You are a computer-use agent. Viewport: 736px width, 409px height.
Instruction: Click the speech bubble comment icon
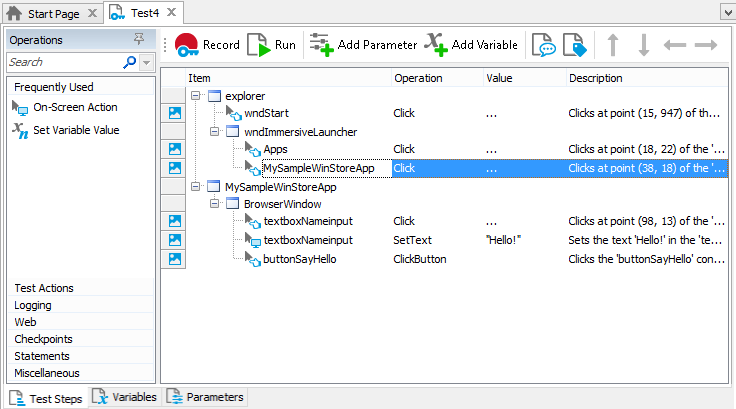click(x=543, y=45)
